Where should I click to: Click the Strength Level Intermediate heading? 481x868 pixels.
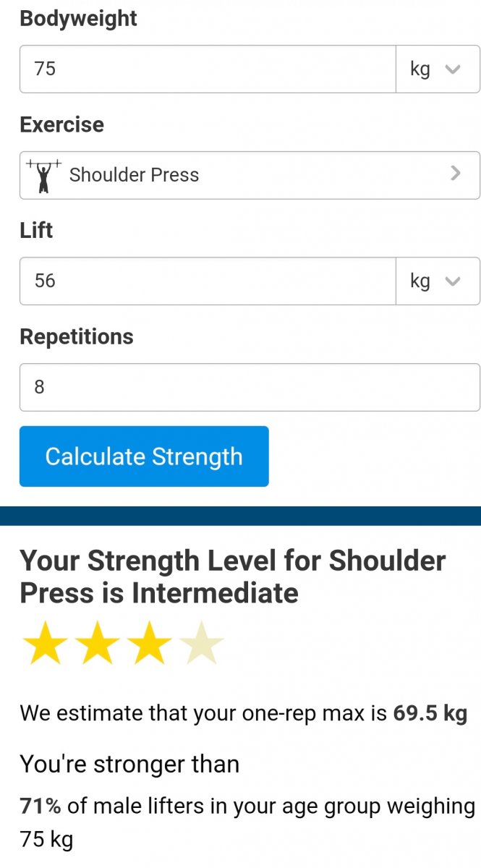coord(233,576)
